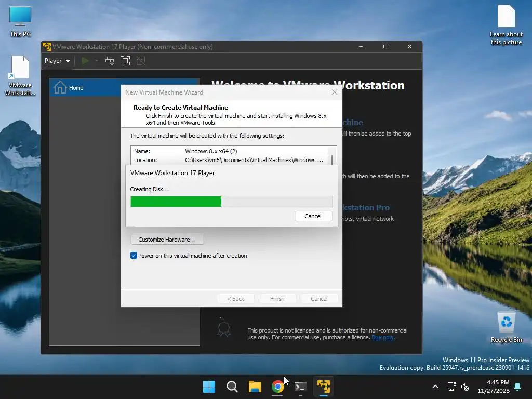Image resolution: width=532 pixels, height=399 pixels.
Task: Minimize the VMware Workstation Player window
Action: click(361, 46)
